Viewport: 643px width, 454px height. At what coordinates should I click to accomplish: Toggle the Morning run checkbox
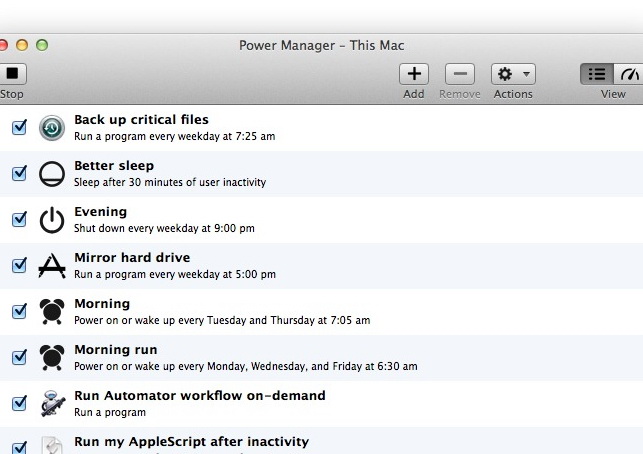point(19,357)
